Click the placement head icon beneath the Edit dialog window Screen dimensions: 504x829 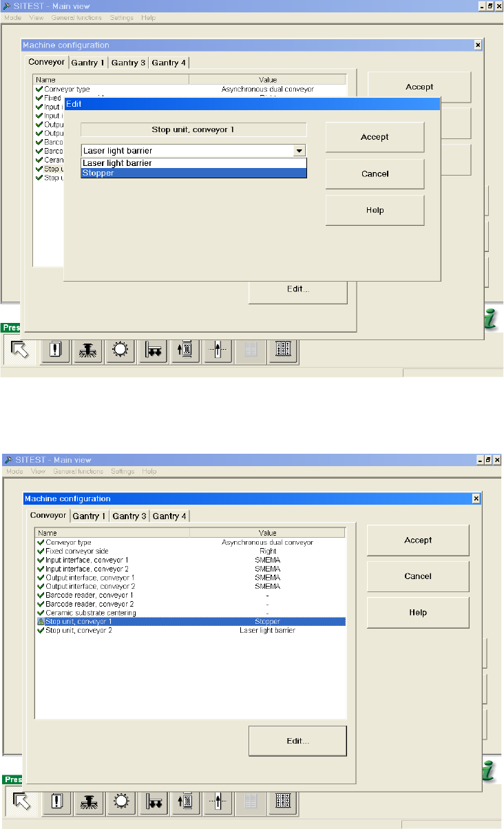(88, 350)
